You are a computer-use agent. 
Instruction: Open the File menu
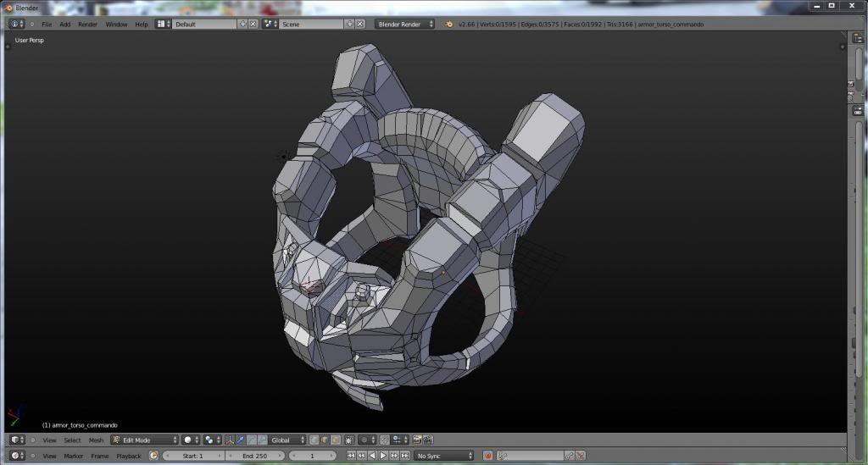point(47,25)
